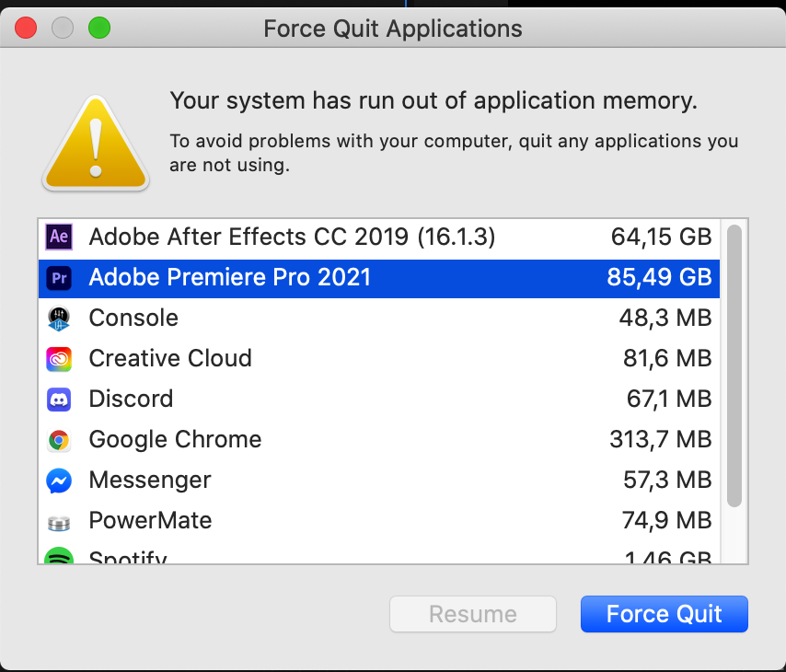Screen dimensions: 786x672
Task: Click the Messenger app icon
Action: point(59,481)
